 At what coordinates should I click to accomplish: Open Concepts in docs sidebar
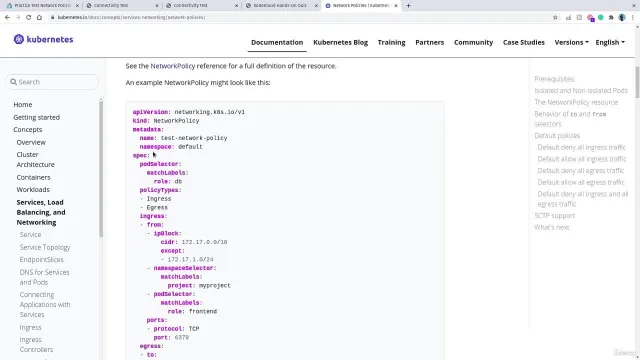(27, 129)
